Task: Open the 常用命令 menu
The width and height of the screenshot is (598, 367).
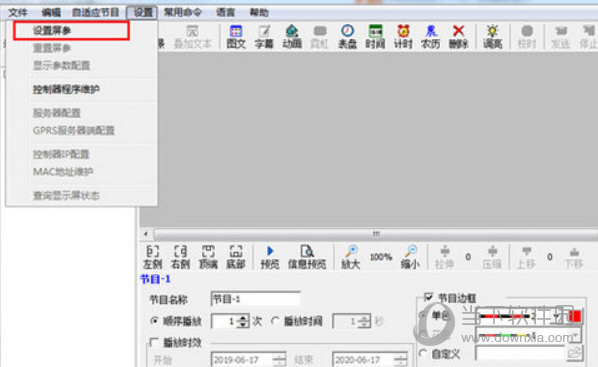Action: click(183, 13)
